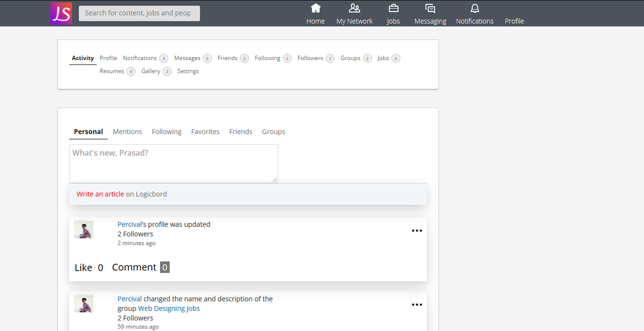Image resolution: width=644 pixels, height=331 pixels.
Task: Open the Settings tab
Action: pos(188,71)
